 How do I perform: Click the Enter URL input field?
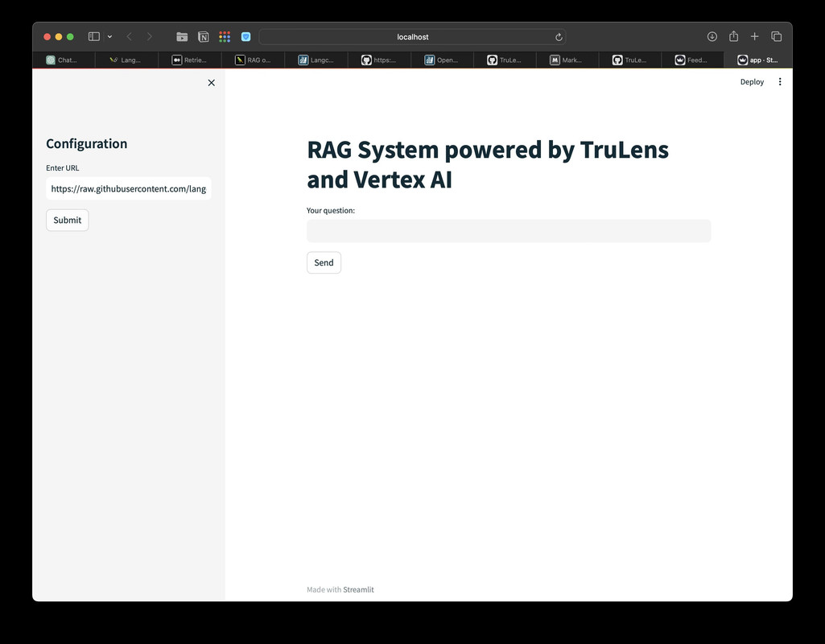coord(129,189)
